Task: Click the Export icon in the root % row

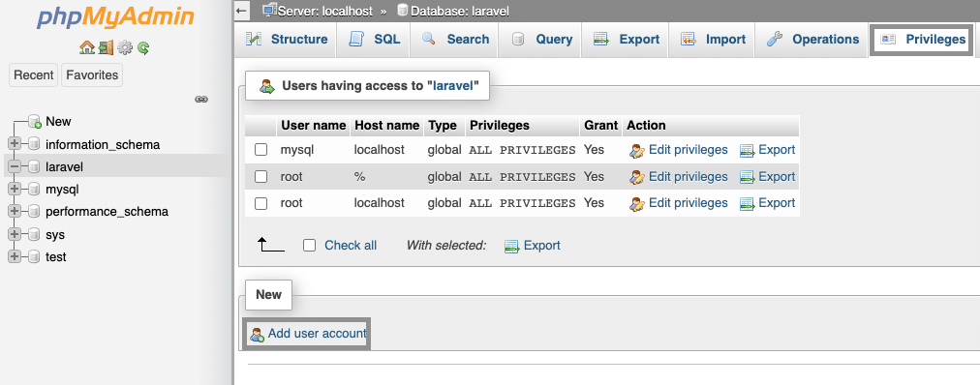Action: [x=748, y=177]
